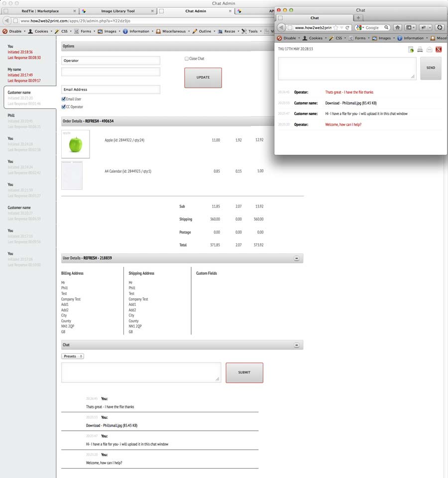This screenshot has width=448, height=478.
Task: Click the SEND button in chat window
Action: tap(431, 68)
